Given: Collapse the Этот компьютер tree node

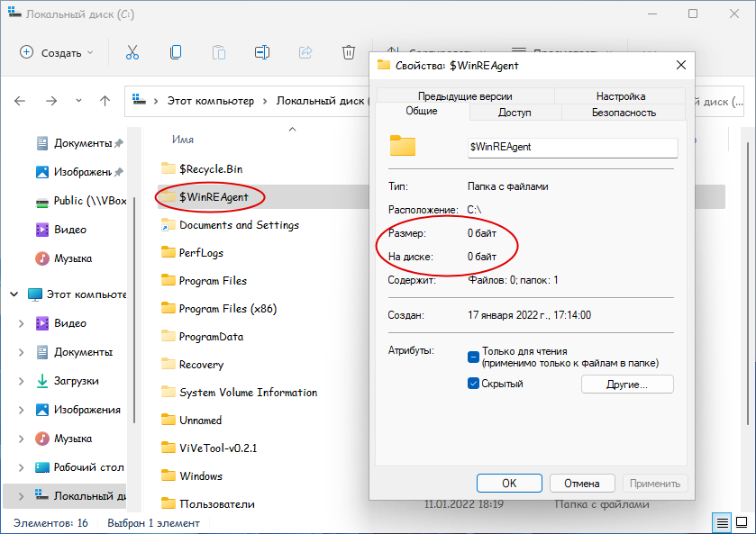Looking at the screenshot, I should point(14,294).
